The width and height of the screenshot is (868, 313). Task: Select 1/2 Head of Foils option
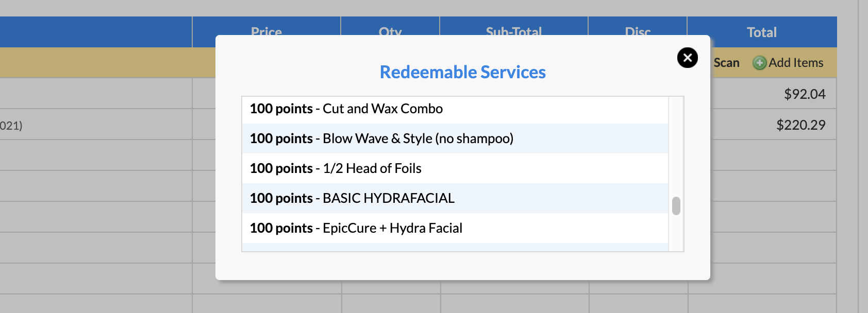coord(455,168)
